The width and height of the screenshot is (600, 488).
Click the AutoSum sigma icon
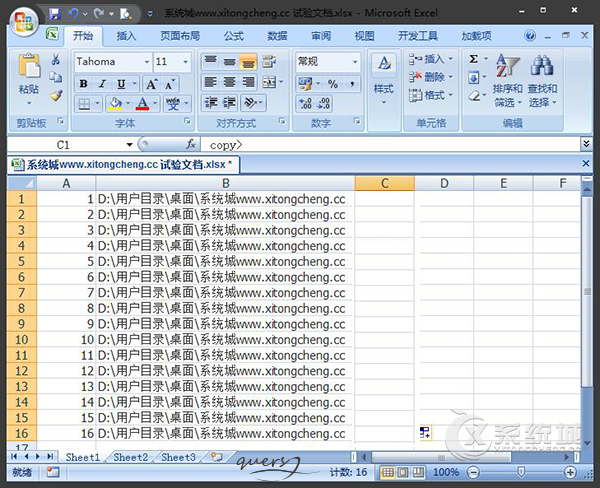(474, 59)
